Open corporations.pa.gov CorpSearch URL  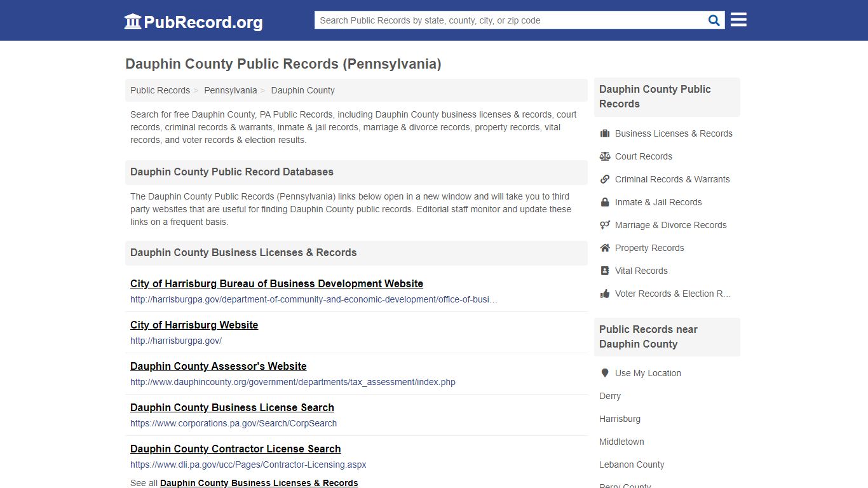pos(234,423)
